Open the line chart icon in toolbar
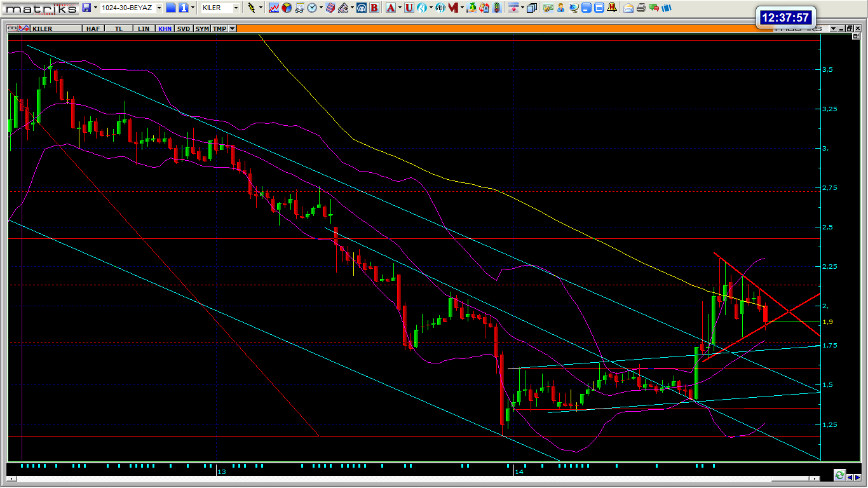The height and width of the screenshot is (488, 868). click(x=274, y=8)
